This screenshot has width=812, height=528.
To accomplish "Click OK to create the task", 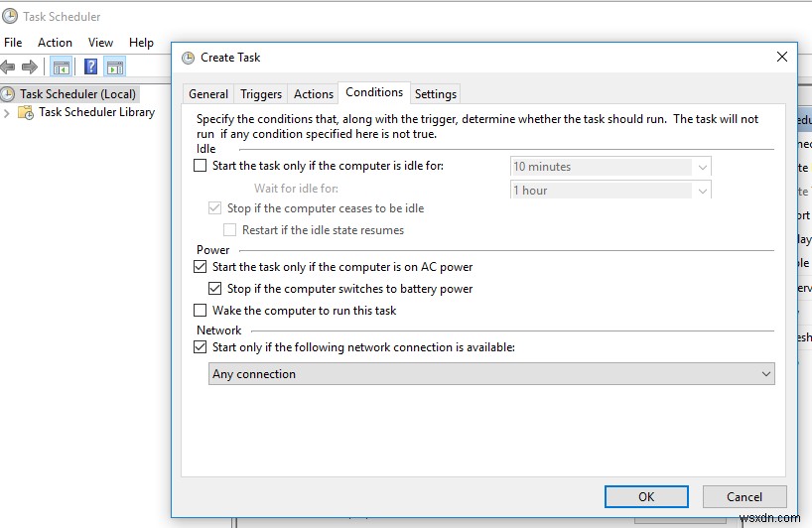I will pyautogui.click(x=646, y=497).
